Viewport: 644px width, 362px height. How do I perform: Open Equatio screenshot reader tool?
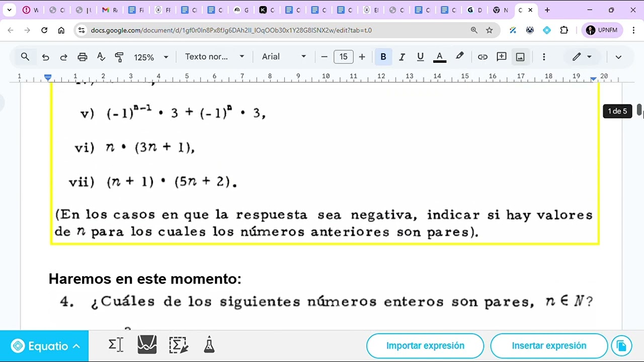coord(179,345)
